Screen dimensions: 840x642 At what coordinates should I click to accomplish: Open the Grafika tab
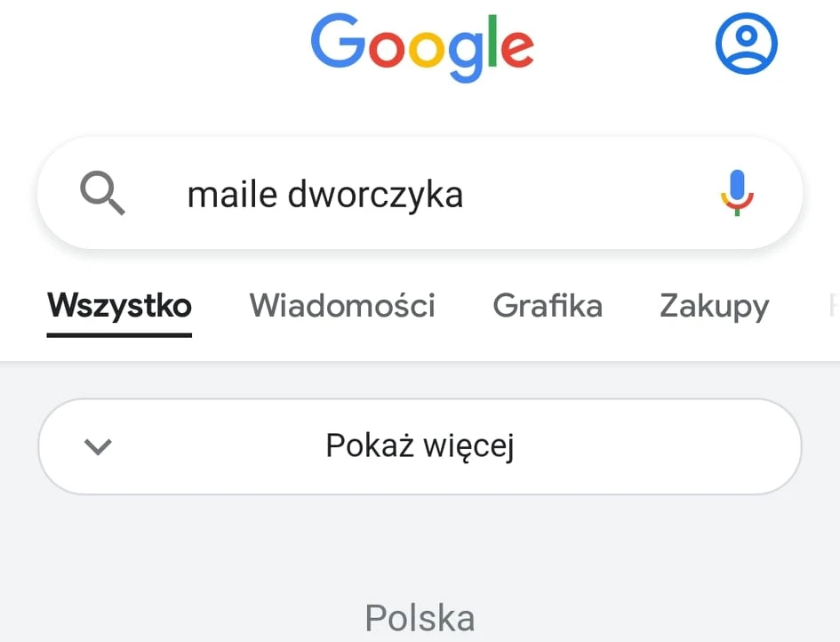(x=548, y=306)
